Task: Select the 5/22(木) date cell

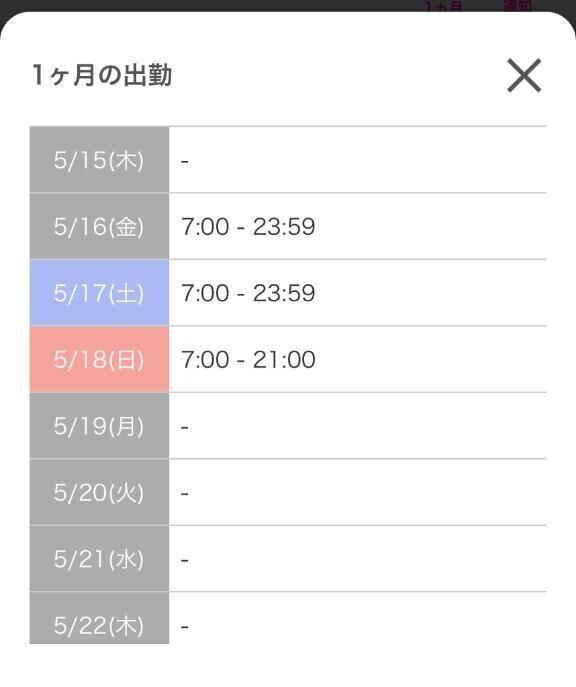Action: coord(99,618)
